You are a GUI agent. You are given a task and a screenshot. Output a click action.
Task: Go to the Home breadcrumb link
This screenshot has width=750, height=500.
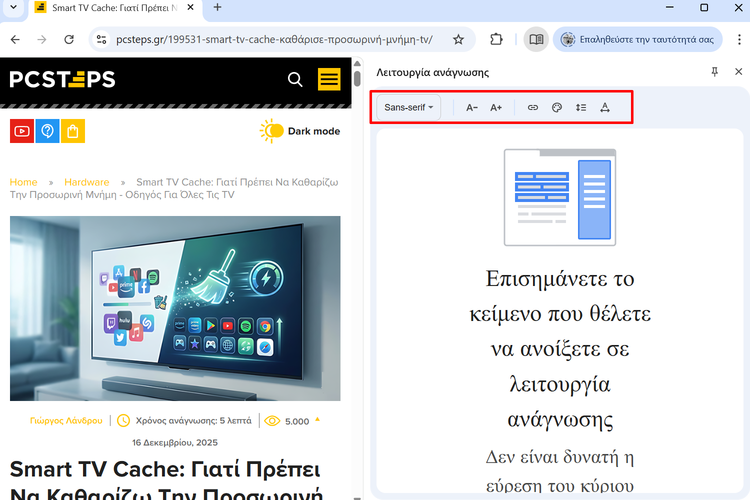pyautogui.click(x=23, y=182)
